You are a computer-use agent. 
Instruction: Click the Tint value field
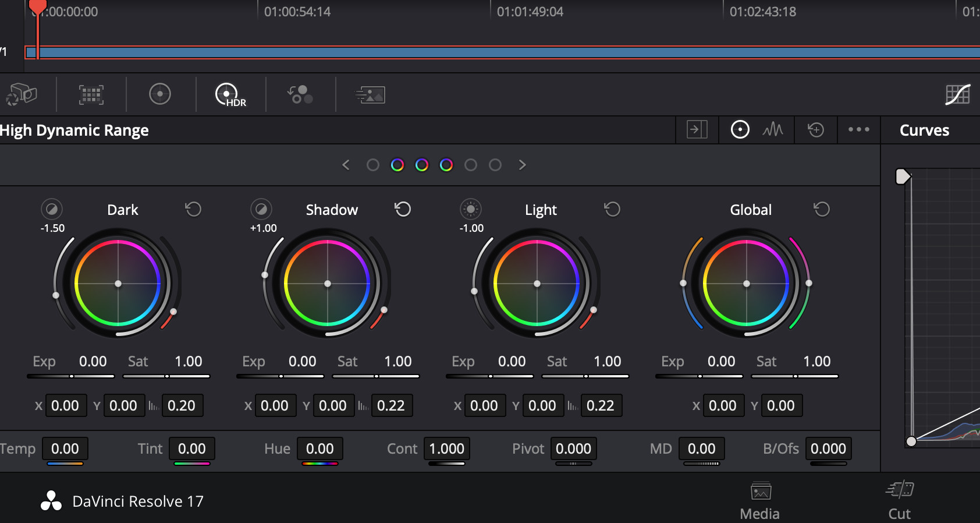(x=192, y=448)
